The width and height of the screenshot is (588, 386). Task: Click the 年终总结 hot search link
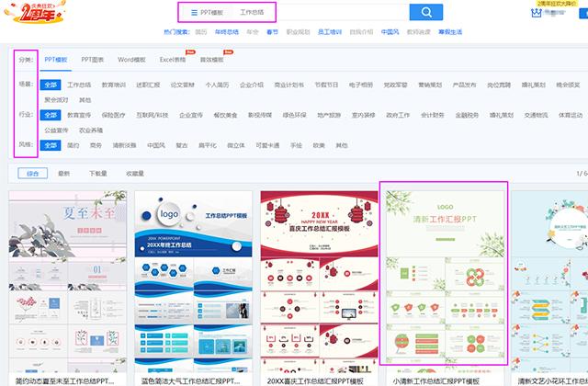point(227,32)
